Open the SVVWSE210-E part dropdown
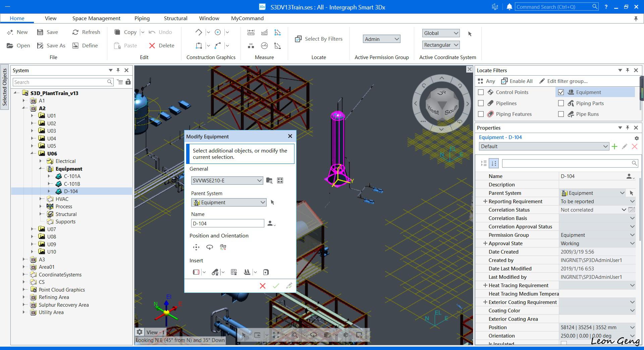644x350 pixels. pyautogui.click(x=227, y=181)
